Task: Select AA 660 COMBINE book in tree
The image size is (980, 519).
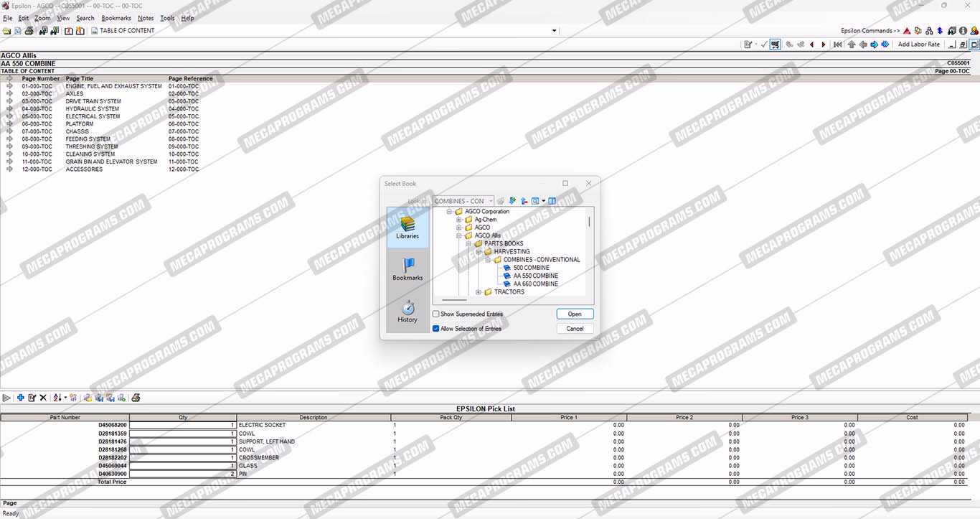Action: [535, 284]
